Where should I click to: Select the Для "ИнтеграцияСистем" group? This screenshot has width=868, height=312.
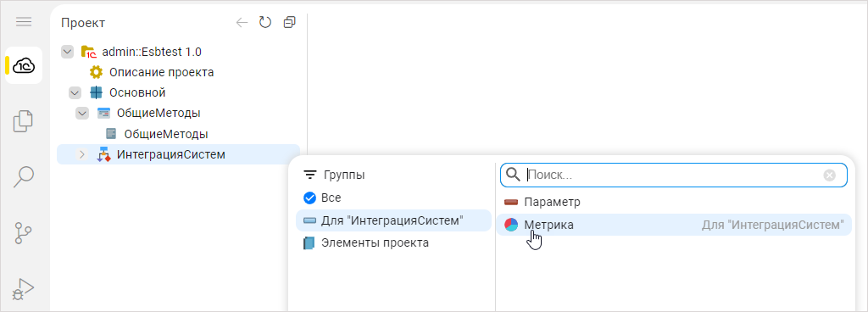coord(393,220)
